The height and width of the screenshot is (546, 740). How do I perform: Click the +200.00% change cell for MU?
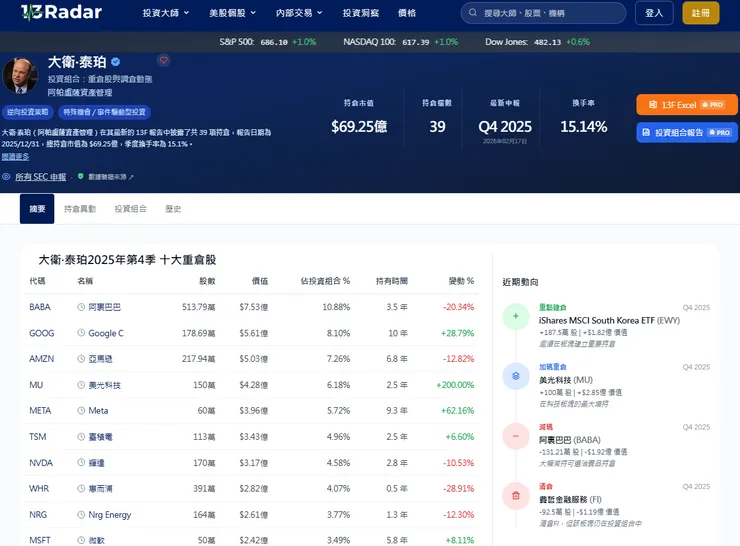tap(455, 385)
